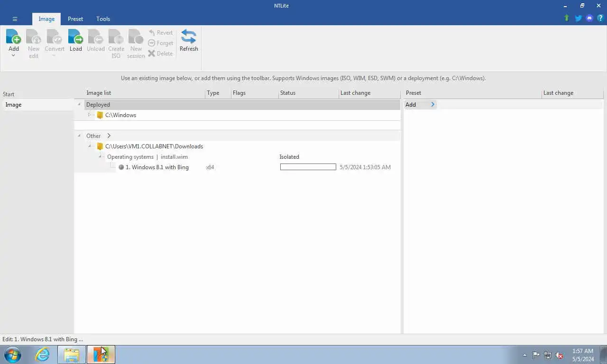
Task: Click the Add preset button
Action: (x=411, y=105)
